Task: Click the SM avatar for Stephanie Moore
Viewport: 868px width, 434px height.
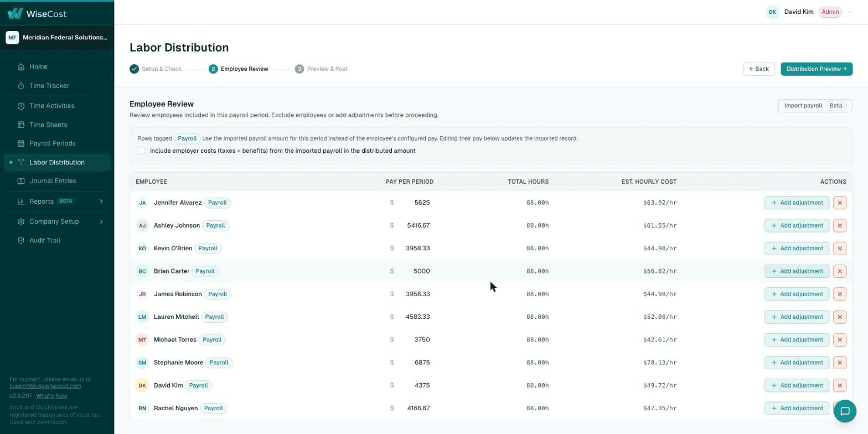Action: [x=142, y=363]
